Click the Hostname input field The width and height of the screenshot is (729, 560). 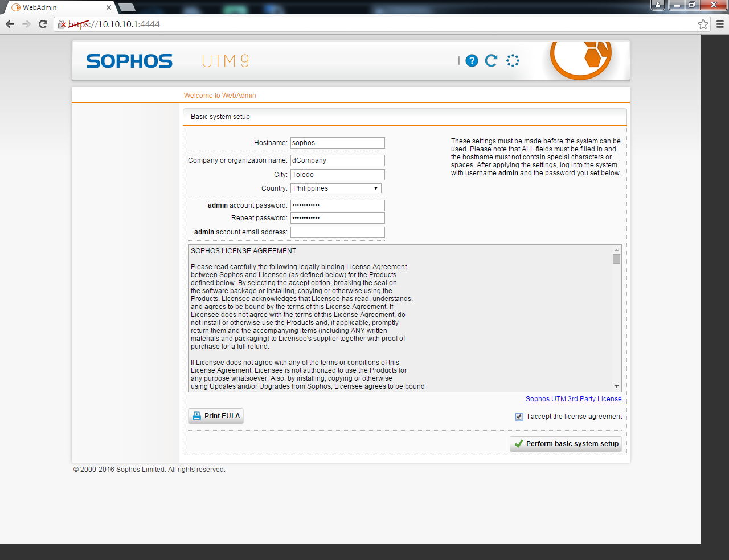point(338,143)
